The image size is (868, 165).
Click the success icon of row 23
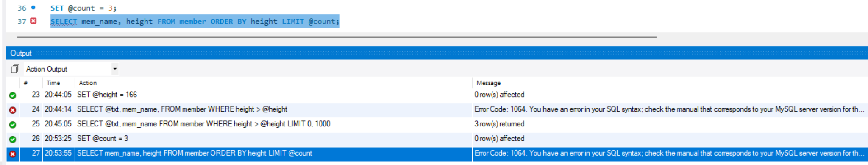click(x=13, y=95)
